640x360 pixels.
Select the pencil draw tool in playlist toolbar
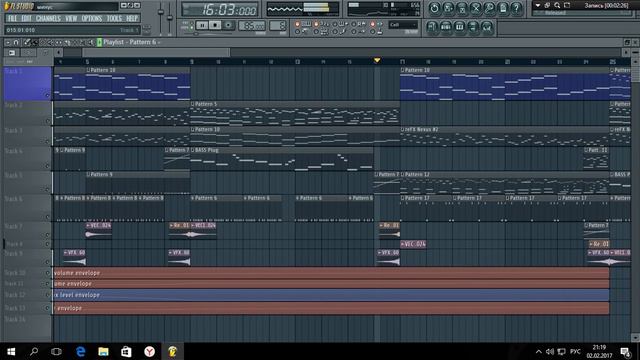point(27,42)
